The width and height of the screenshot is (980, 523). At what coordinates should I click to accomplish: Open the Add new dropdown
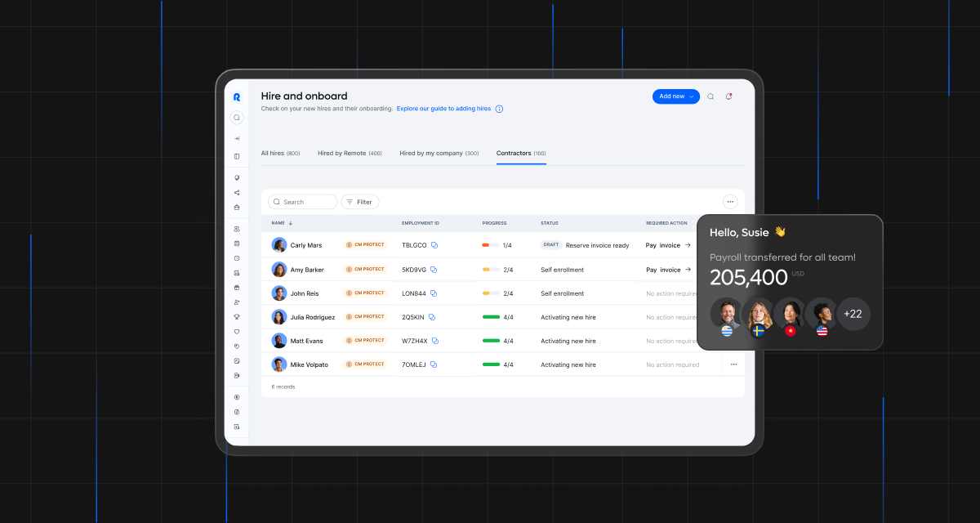(x=676, y=96)
